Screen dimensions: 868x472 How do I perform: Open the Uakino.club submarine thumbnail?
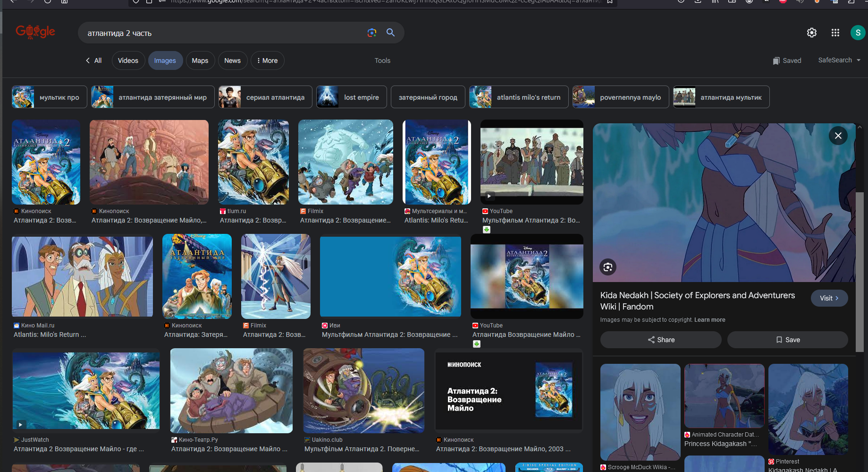(x=363, y=391)
